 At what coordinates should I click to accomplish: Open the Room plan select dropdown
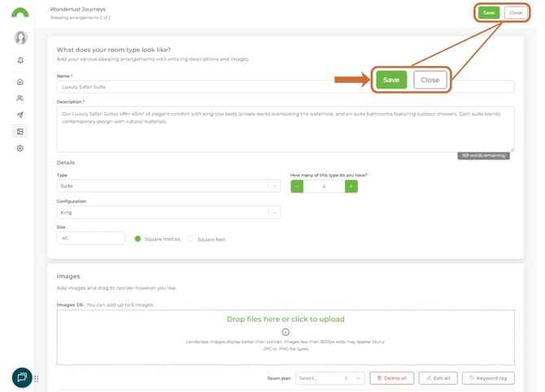click(358, 378)
